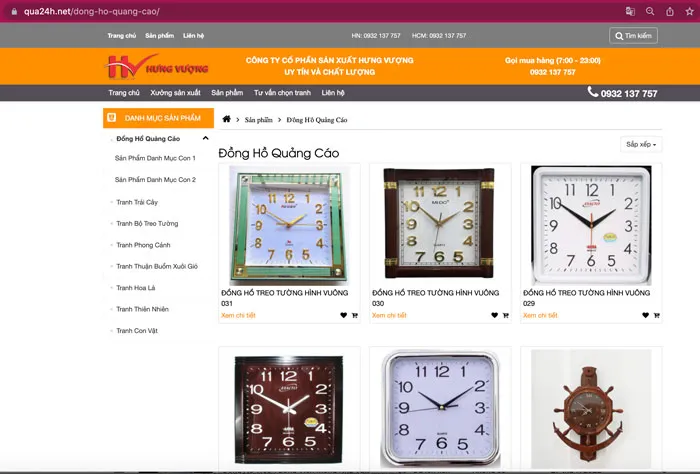Click the Tìm kiếm search button
Viewport: 700px width, 474px height.
pyautogui.click(x=633, y=36)
